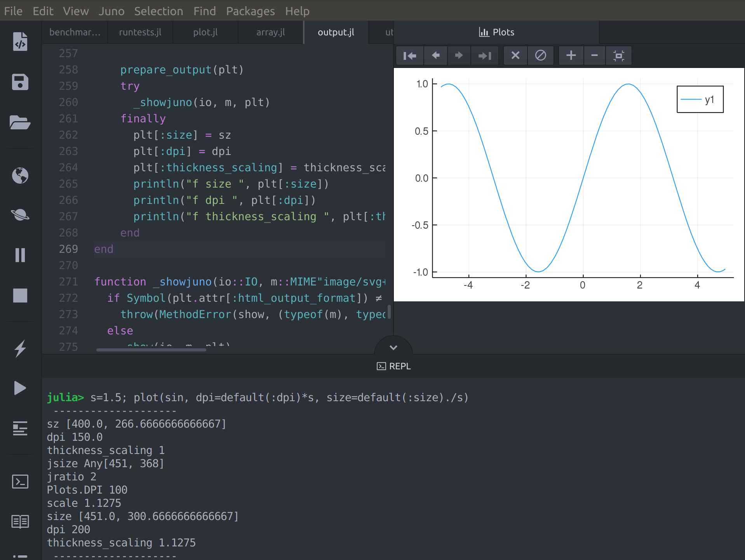Clear all plots from the pane
This screenshot has height=560, width=745.
pos(541,56)
